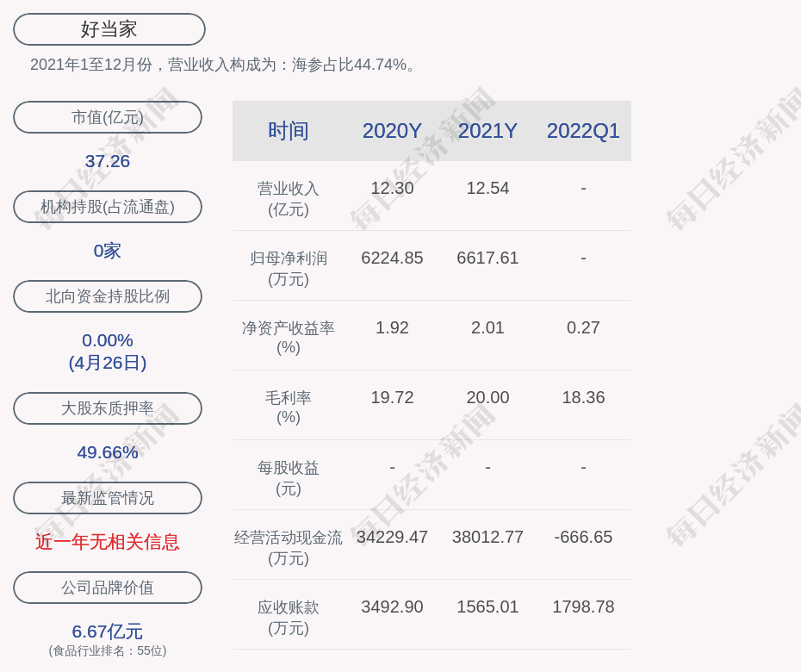Click the 应收账款 (万元) row label

click(x=289, y=618)
